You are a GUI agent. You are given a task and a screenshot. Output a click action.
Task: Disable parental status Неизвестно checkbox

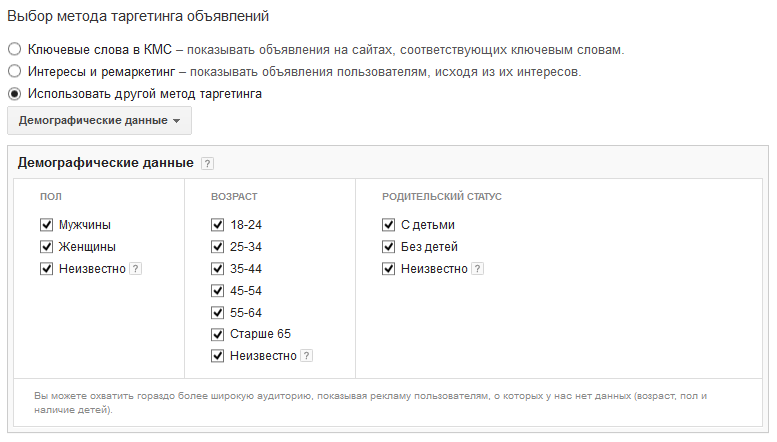[389, 269]
